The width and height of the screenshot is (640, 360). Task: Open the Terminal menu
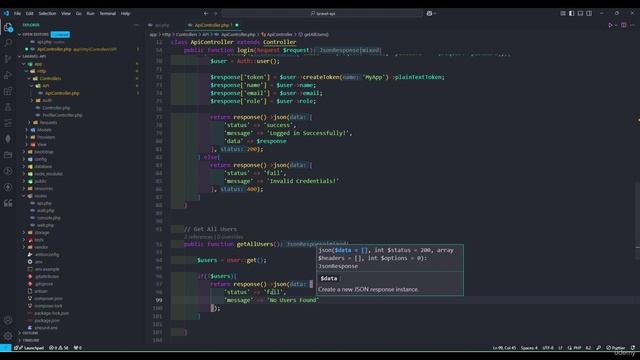click(x=108, y=13)
